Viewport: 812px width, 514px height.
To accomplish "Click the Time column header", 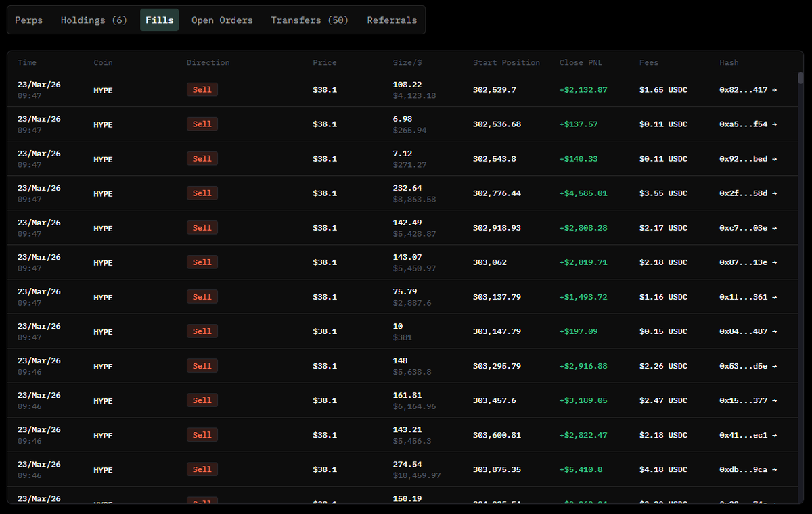I will pyautogui.click(x=27, y=62).
